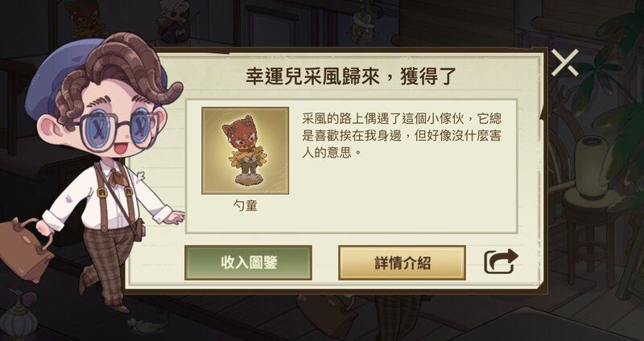Click the green 收入圖鑒 button
Screen dimensions: 644x341
(248, 263)
